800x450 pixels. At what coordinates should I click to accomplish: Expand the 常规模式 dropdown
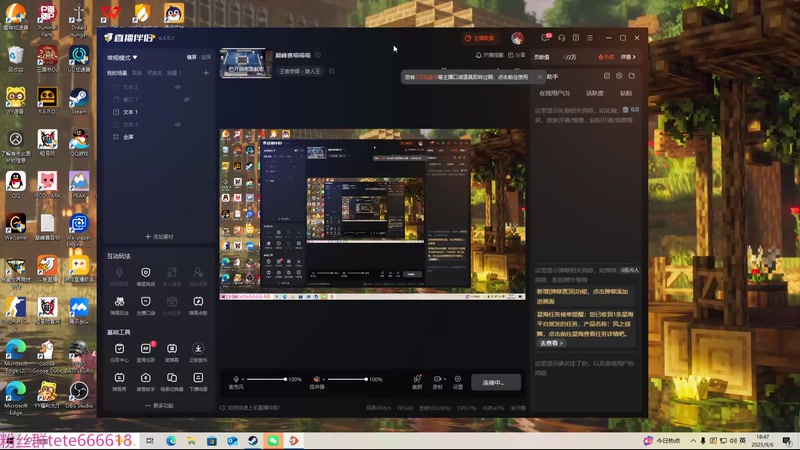point(122,58)
